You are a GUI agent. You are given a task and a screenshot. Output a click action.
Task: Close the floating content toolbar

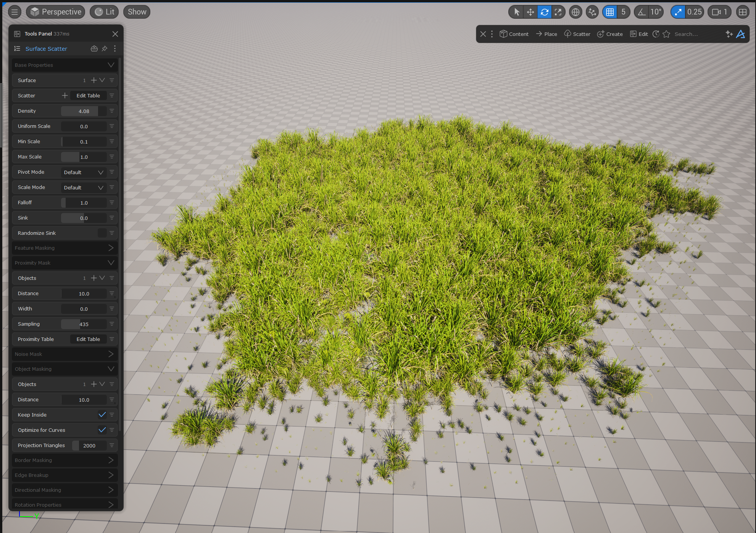pos(483,34)
